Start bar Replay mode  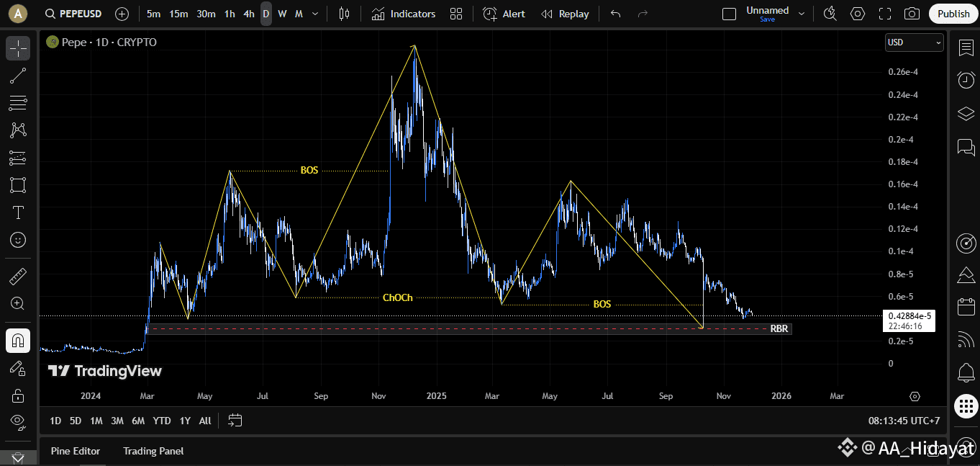(565, 14)
